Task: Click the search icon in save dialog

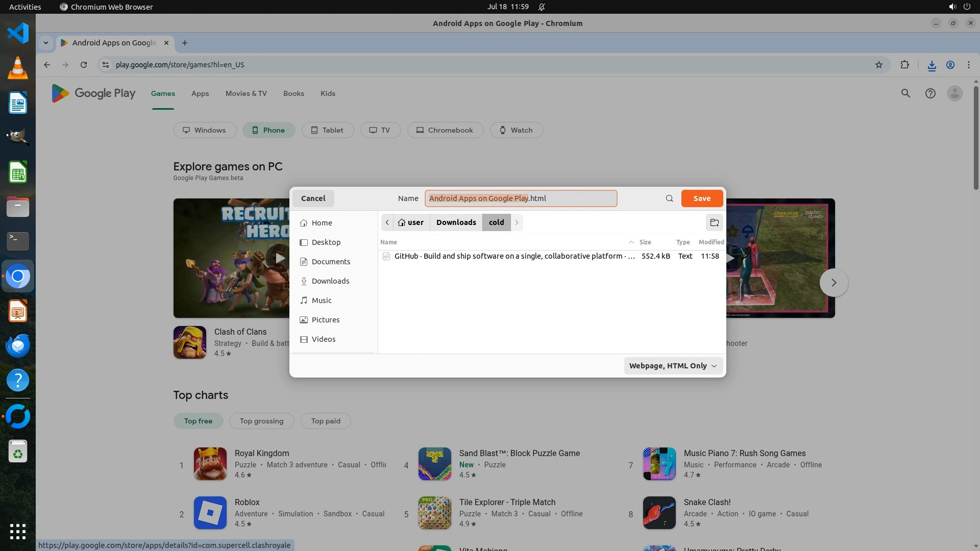Action: [x=669, y=198]
